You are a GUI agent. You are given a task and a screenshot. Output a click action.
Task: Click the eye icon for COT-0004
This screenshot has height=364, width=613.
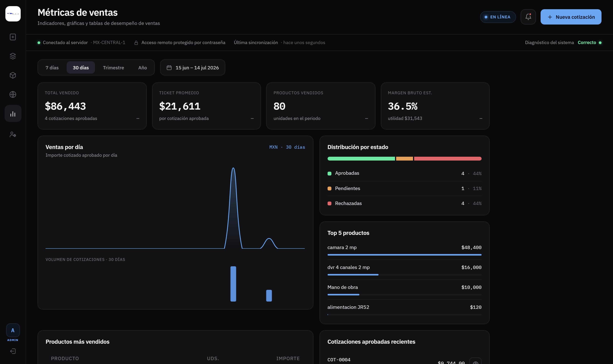coord(475,362)
